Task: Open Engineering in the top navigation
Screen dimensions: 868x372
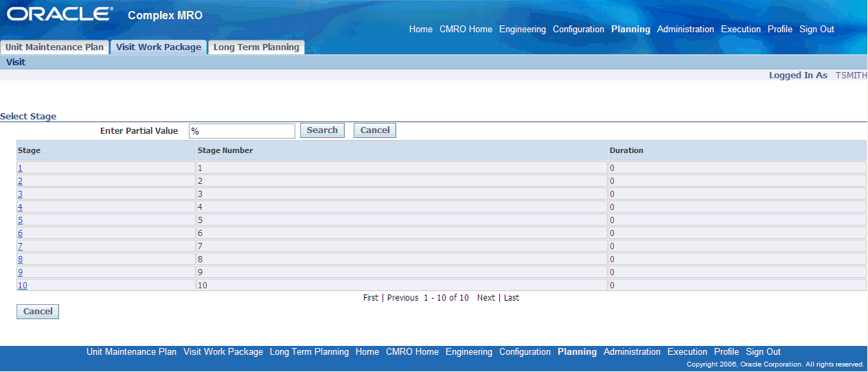Action: tap(523, 30)
